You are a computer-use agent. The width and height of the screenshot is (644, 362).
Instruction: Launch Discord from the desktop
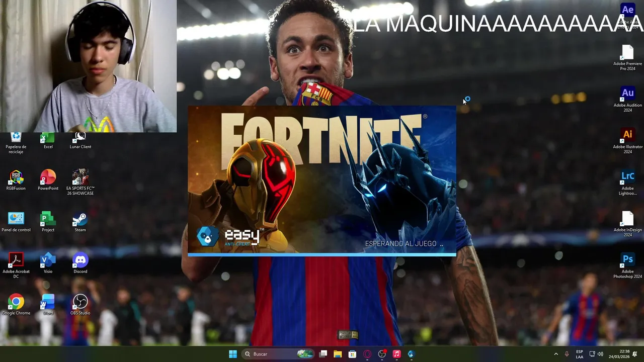tap(80, 264)
